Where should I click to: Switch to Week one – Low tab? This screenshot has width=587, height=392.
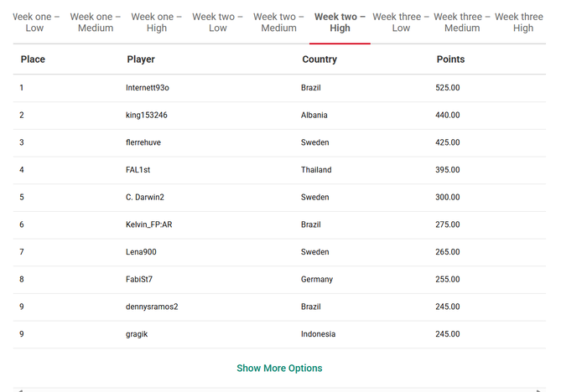[35, 23]
